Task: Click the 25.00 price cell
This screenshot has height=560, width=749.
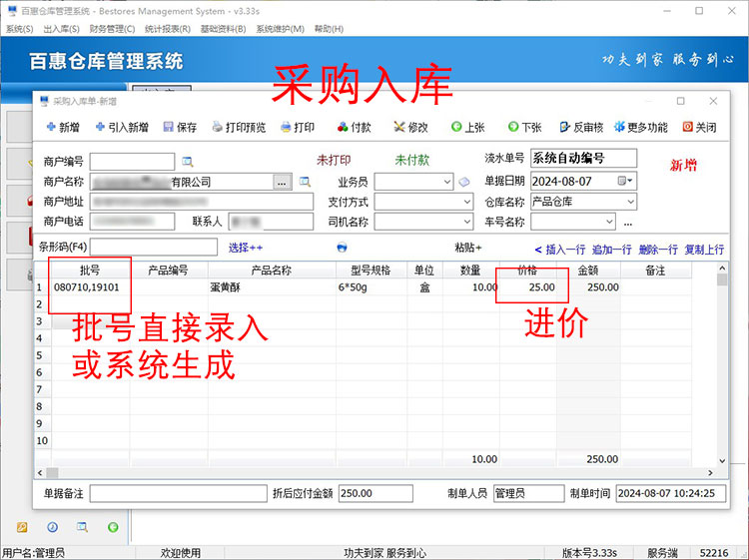Action: (x=528, y=287)
